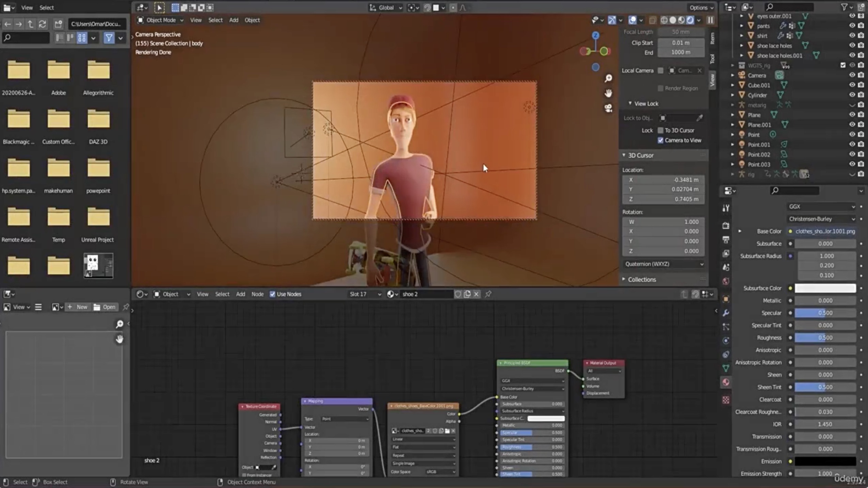Click the zoom magnifier icon in 3D viewport
The height and width of the screenshot is (488, 868).
pos(608,79)
